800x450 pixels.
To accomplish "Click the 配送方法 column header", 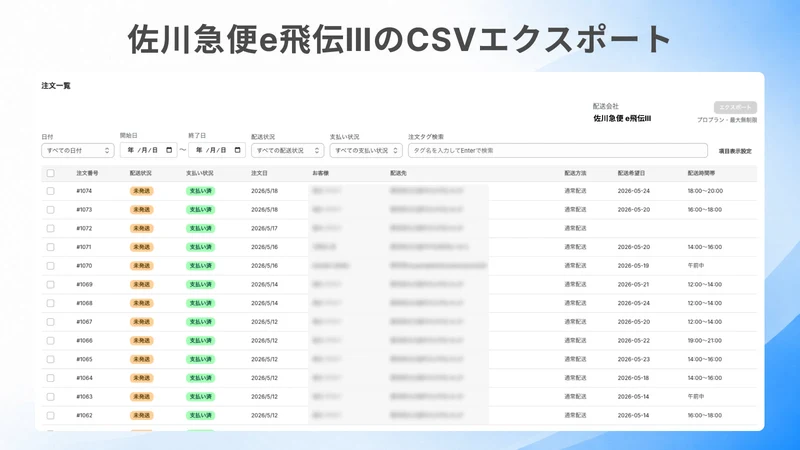I will click(575, 173).
